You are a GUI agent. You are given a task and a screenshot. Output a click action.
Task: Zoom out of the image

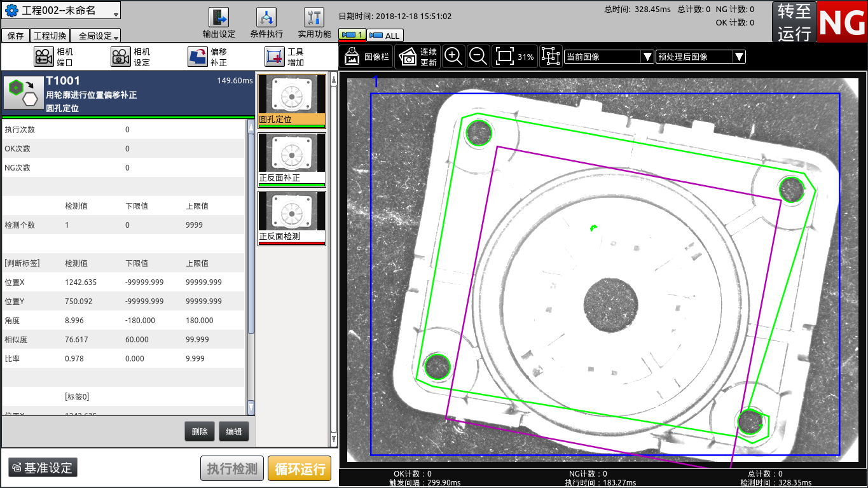click(478, 57)
